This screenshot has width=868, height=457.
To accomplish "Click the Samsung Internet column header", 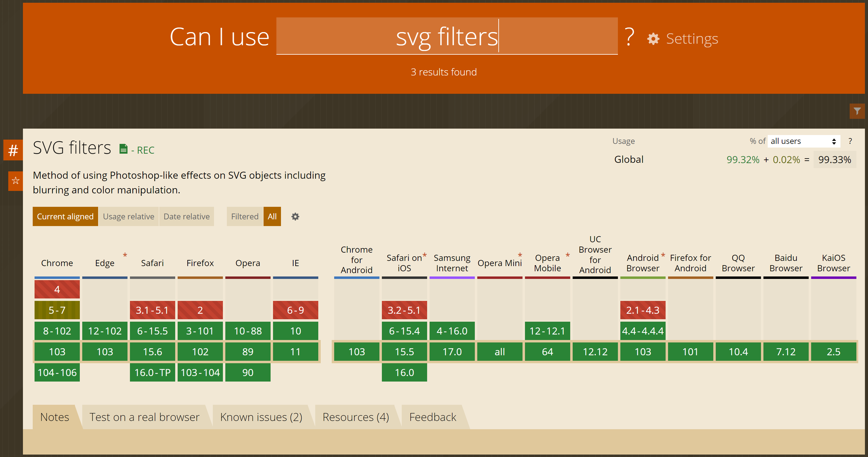I will pyautogui.click(x=452, y=263).
